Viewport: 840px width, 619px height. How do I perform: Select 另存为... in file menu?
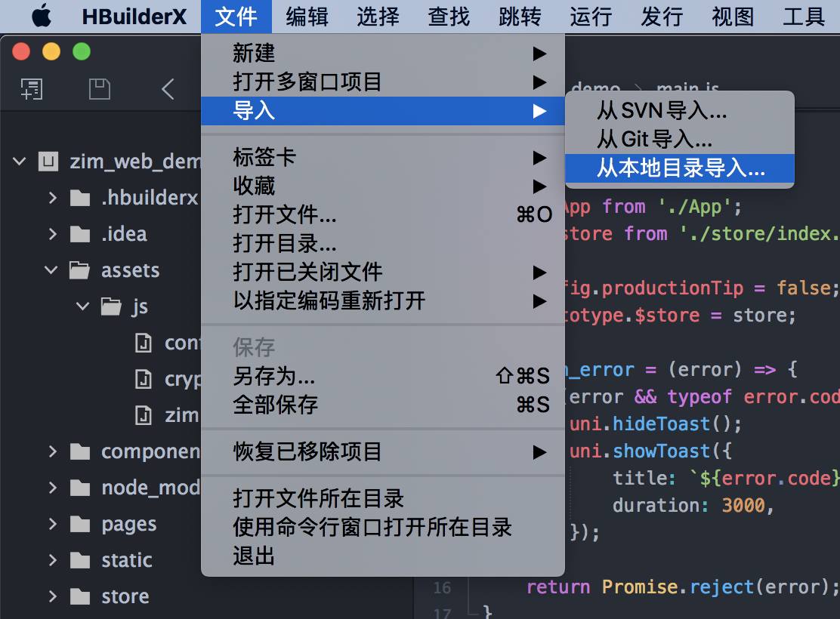click(273, 376)
